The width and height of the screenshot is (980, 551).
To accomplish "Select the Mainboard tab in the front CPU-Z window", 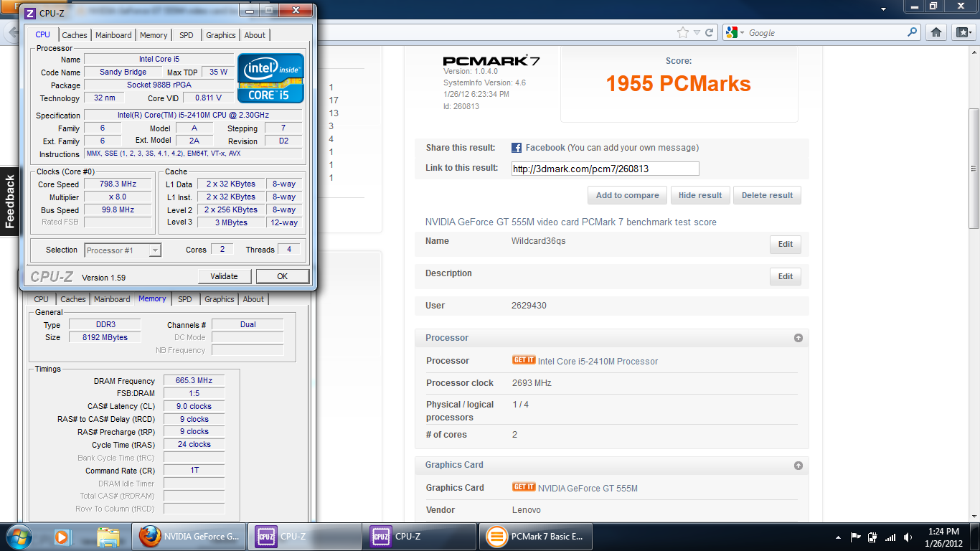I will (x=113, y=35).
